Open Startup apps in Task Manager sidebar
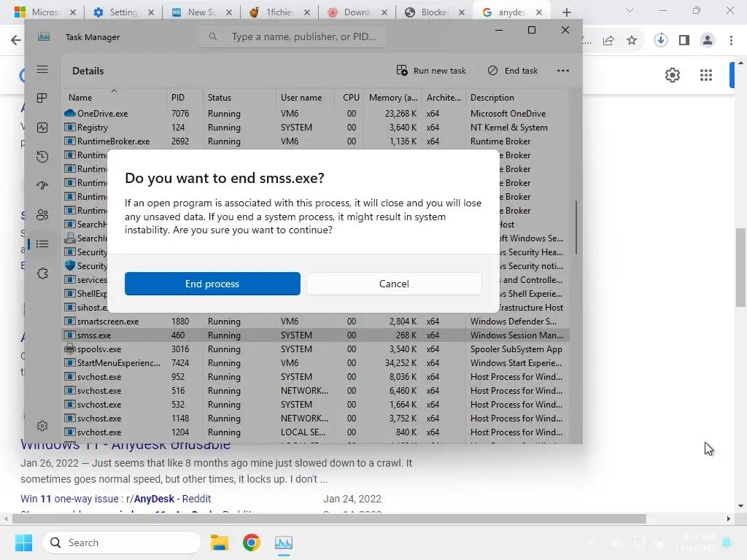Screen dimensions: 747x560 tap(42, 186)
